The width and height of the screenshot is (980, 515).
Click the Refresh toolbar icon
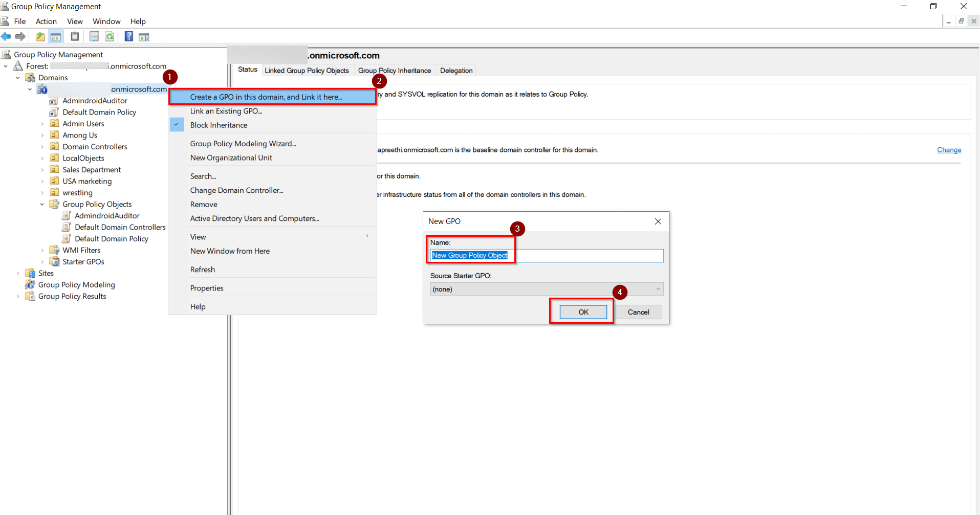click(x=110, y=36)
